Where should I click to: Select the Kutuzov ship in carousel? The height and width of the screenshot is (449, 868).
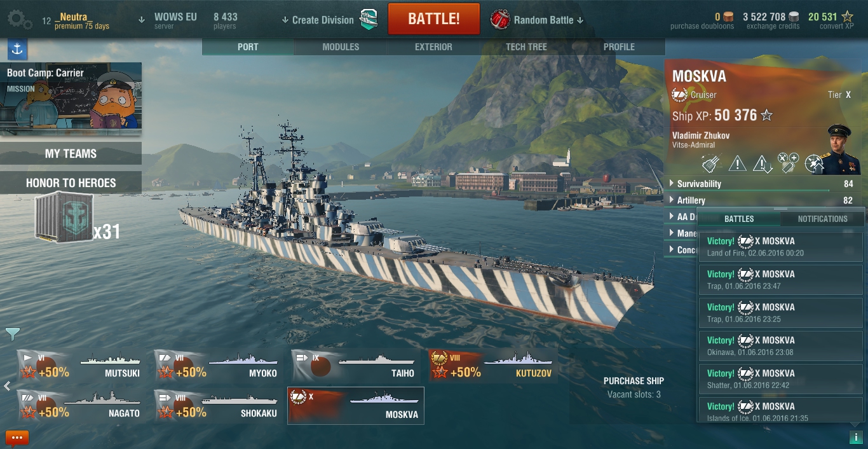[493, 366]
